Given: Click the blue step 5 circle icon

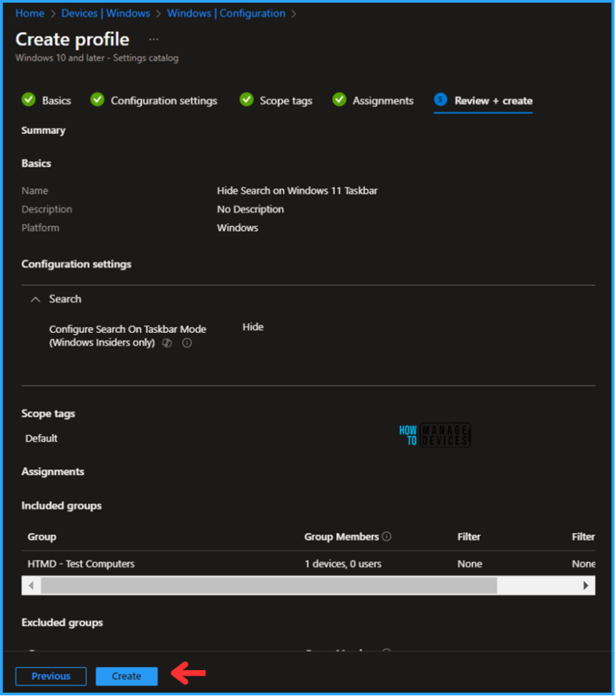Looking at the screenshot, I should pyautogui.click(x=440, y=100).
